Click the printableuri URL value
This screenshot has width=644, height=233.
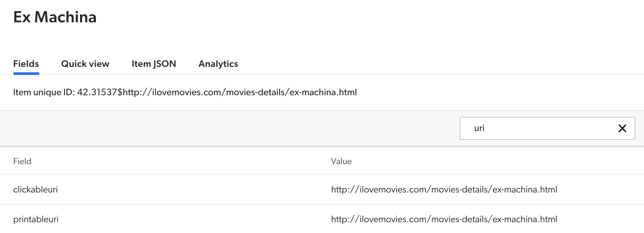pyautogui.click(x=444, y=219)
